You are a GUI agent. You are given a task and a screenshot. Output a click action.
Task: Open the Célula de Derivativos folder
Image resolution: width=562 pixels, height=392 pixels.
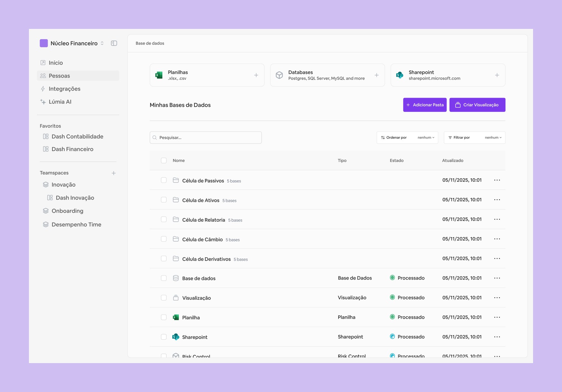click(x=206, y=259)
